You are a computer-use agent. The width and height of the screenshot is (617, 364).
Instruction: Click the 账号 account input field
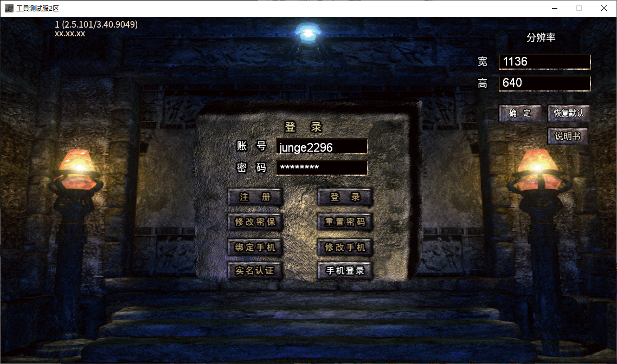tap(322, 147)
